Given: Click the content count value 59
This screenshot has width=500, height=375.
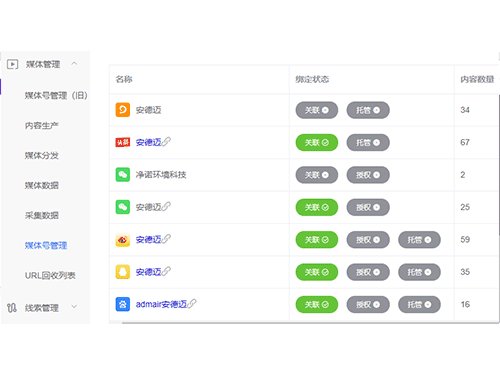Looking at the screenshot, I should click(465, 240).
